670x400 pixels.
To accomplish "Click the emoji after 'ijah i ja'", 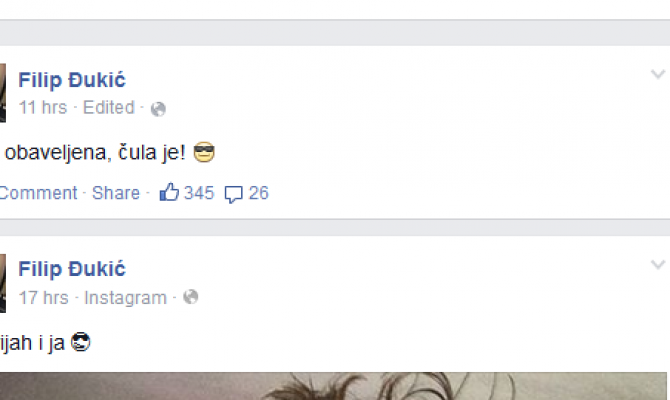I will [80, 342].
